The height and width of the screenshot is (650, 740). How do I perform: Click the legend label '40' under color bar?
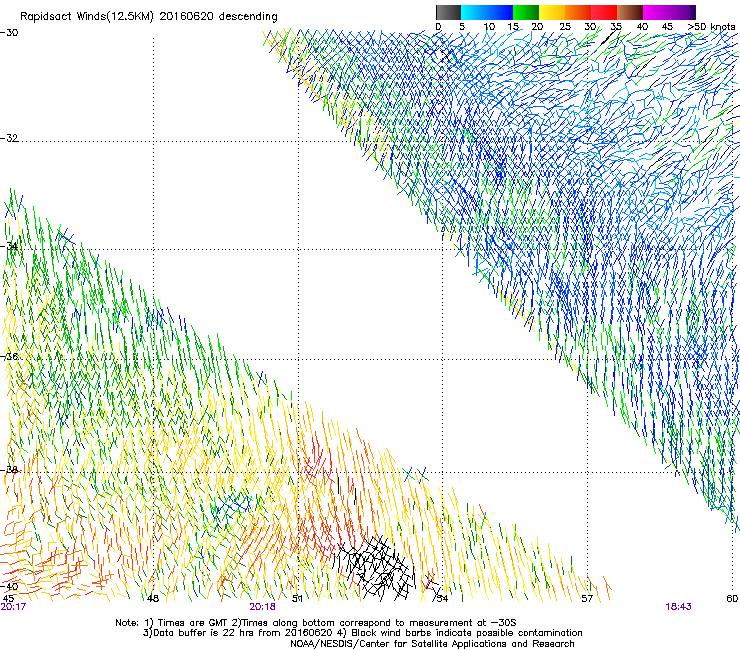tap(642, 27)
